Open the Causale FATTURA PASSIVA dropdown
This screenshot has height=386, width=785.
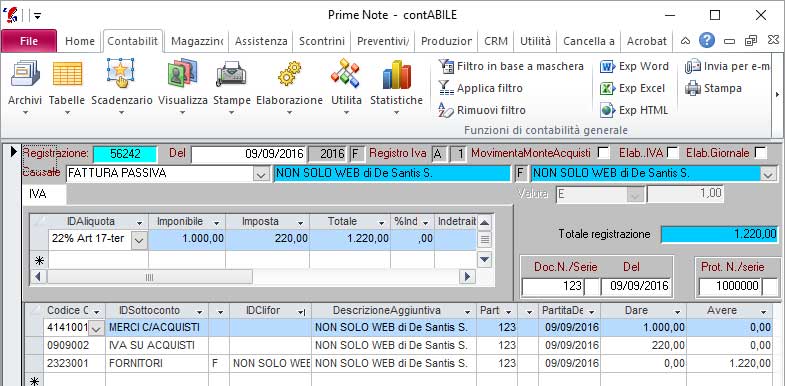[260, 174]
